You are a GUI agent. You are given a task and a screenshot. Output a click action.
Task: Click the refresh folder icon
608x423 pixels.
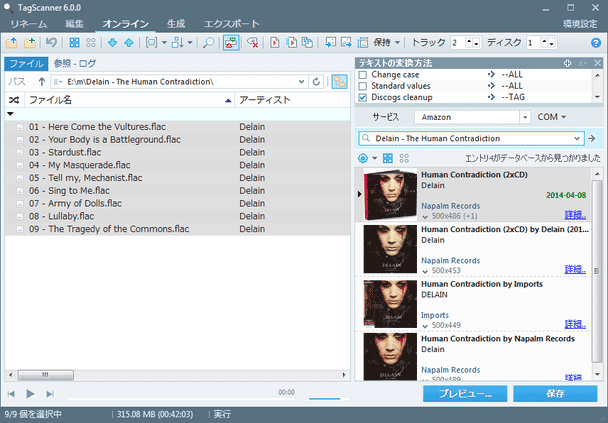point(316,82)
